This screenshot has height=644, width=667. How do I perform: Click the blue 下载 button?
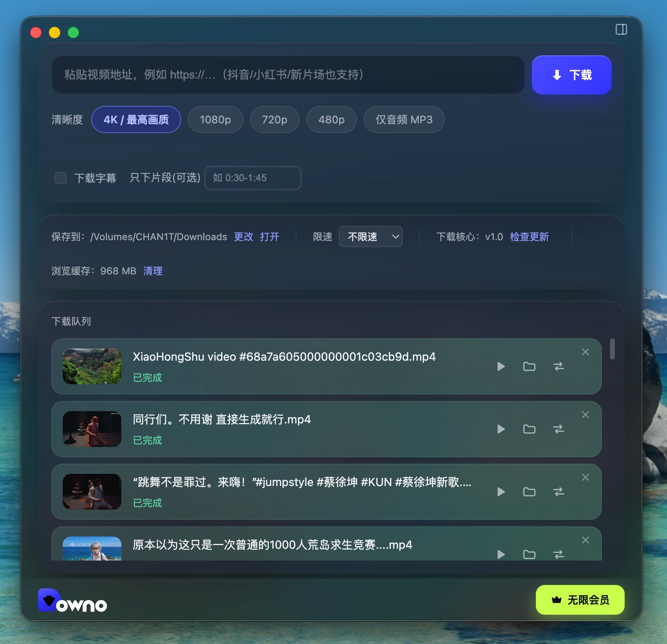(x=571, y=75)
